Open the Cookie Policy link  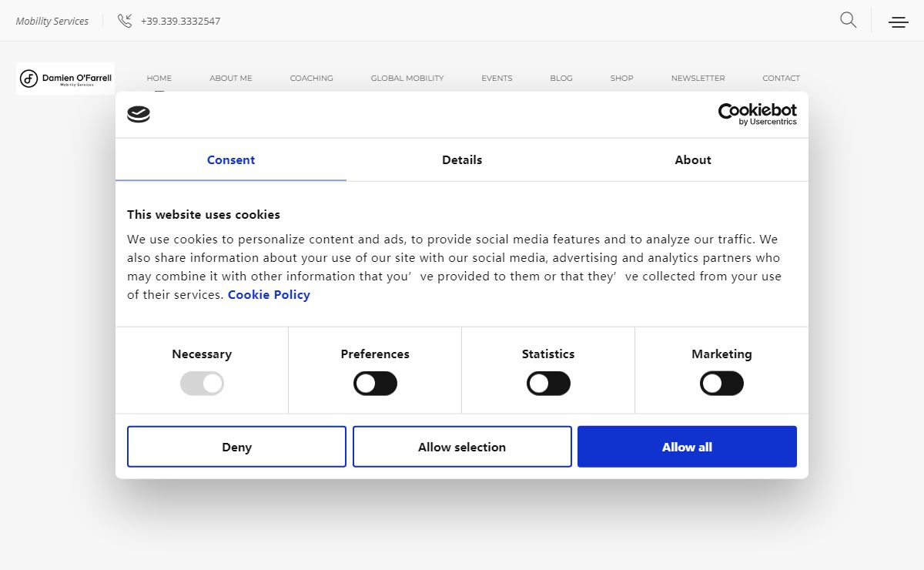[x=269, y=295]
